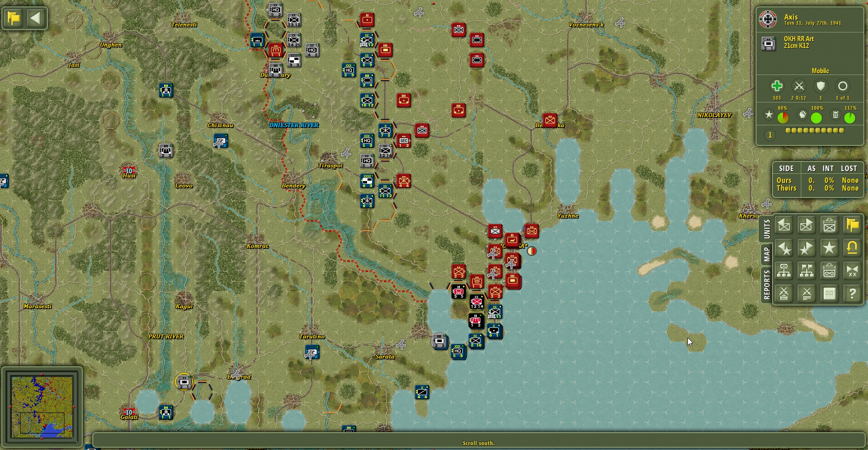The width and height of the screenshot is (868, 450).
Task: Open the question mark help icon
Action: pos(852,294)
